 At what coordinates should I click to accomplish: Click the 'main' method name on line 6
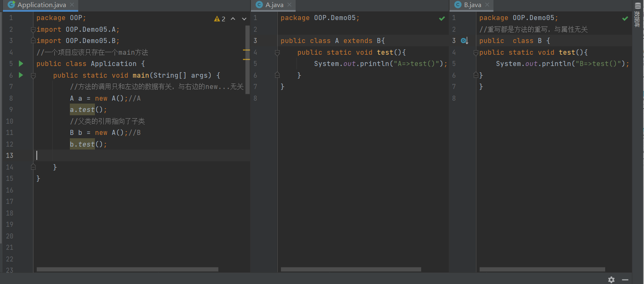141,75
